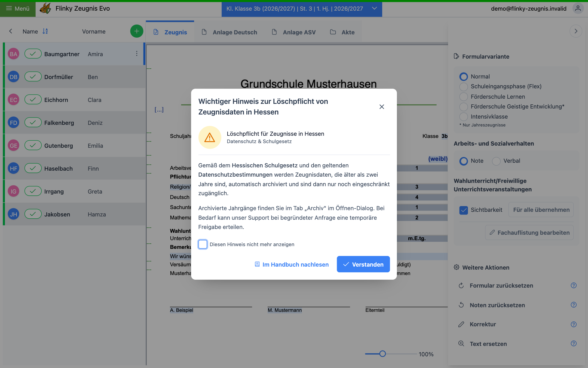
Task: Add a new student with green plus
Action: tap(137, 31)
